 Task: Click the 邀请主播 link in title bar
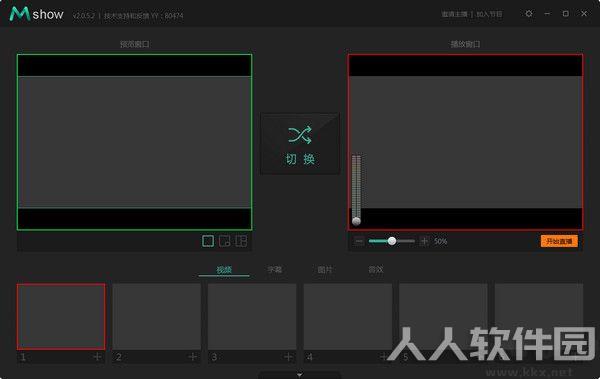coord(455,14)
